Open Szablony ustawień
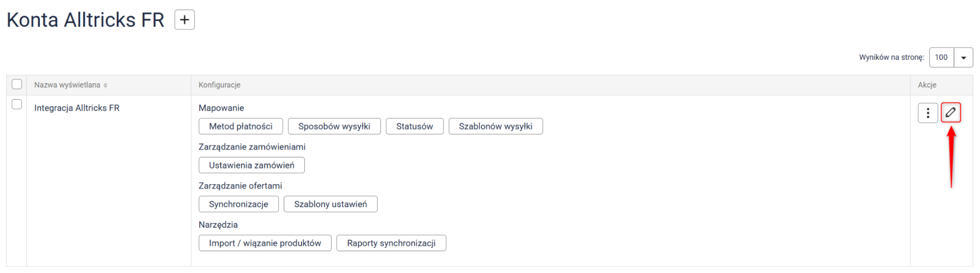Image resolution: width=980 pixels, height=273 pixels. coord(330,204)
